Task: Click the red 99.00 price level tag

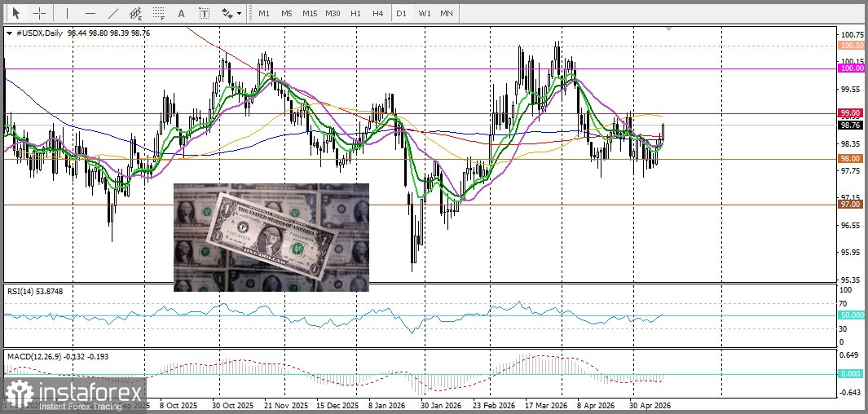Action: (852, 113)
